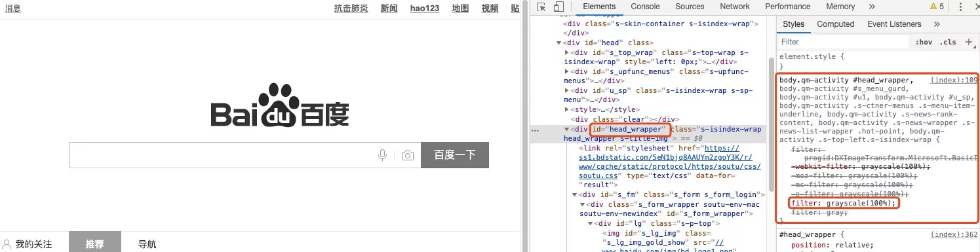Click the microphone voice search icon

click(x=383, y=155)
